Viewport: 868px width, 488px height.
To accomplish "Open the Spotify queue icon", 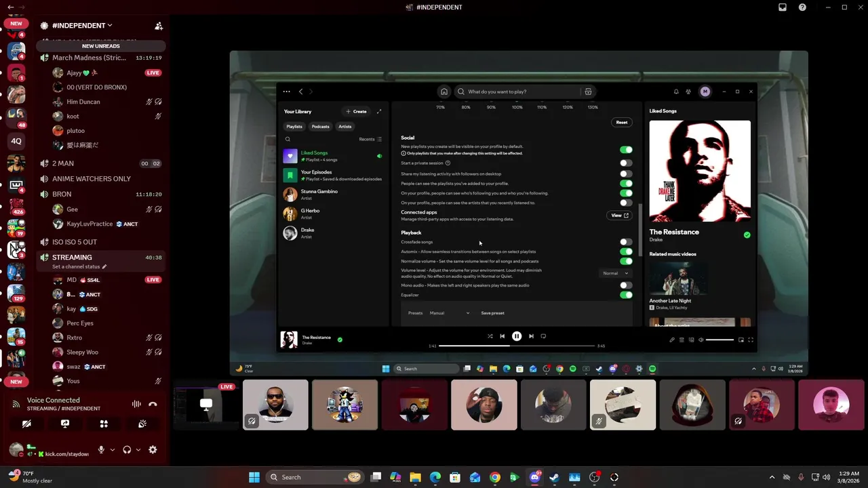I will (x=682, y=340).
